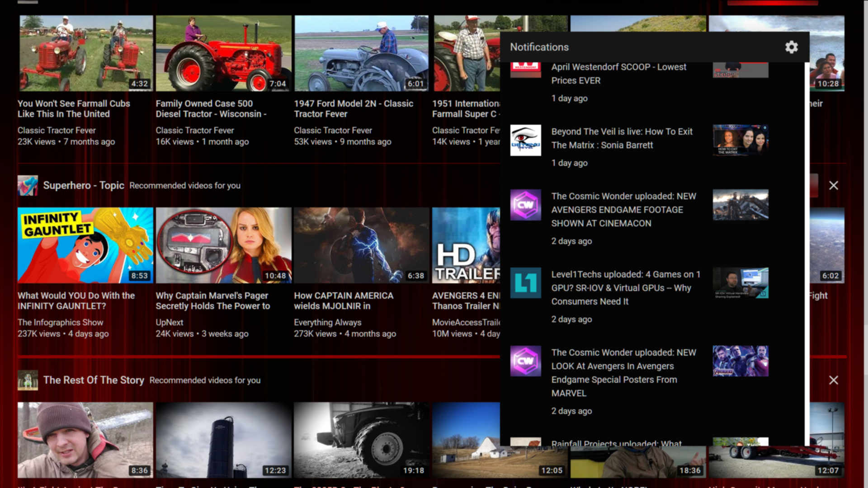
Task: Open Superhero - Topic section heading
Action: [84, 185]
